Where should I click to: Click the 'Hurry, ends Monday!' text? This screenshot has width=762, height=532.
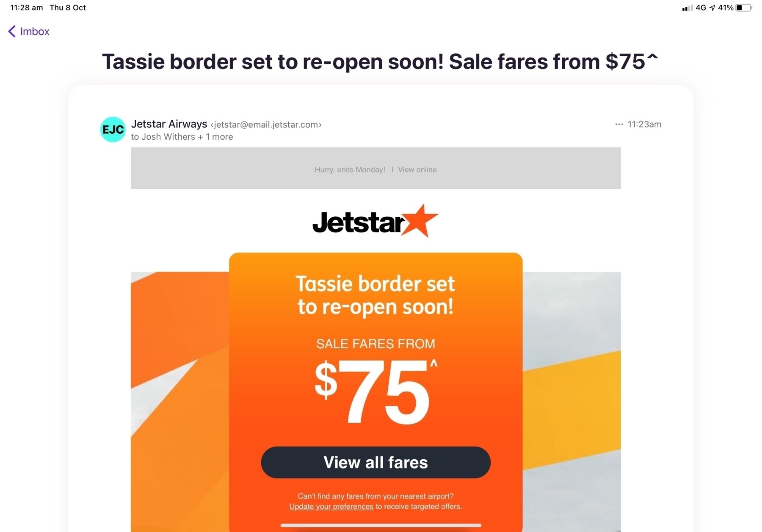[350, 170]
